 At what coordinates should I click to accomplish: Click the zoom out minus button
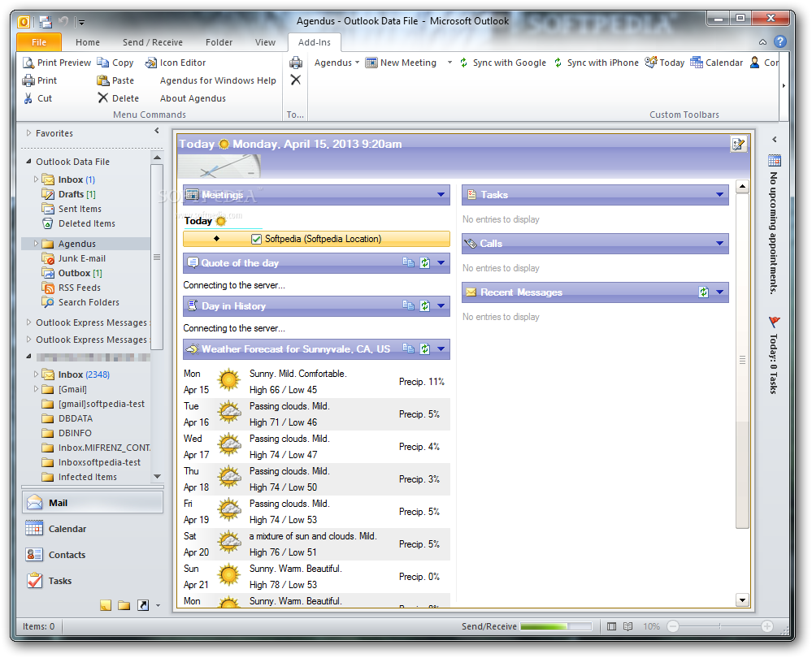pos(673,626)
